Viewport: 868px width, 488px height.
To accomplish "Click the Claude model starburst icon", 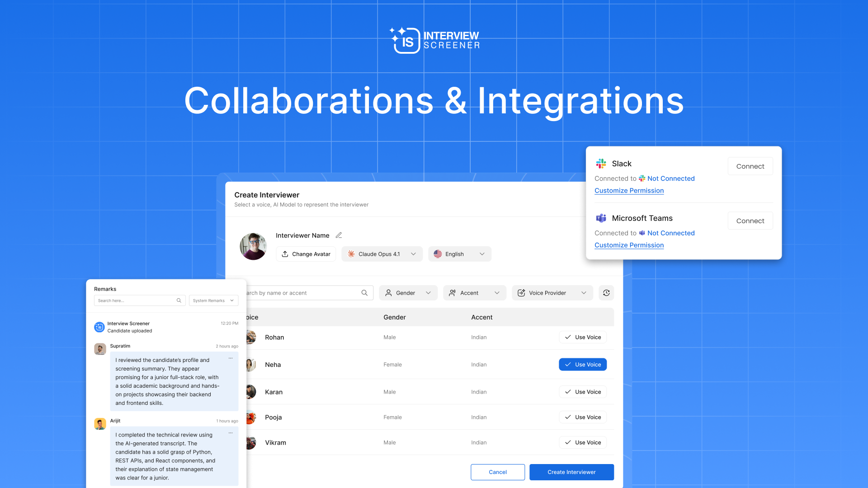I will coord(351,254).
